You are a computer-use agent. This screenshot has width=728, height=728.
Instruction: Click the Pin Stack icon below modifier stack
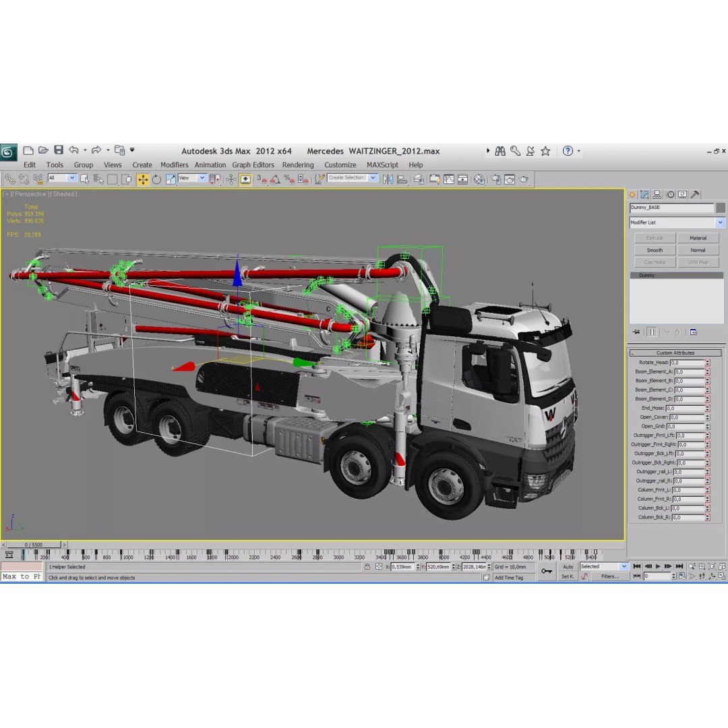[x=636, y=332]
